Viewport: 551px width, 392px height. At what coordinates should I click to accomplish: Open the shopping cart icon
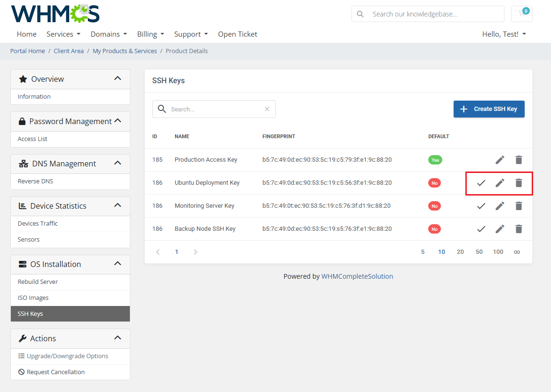[522, 14]
